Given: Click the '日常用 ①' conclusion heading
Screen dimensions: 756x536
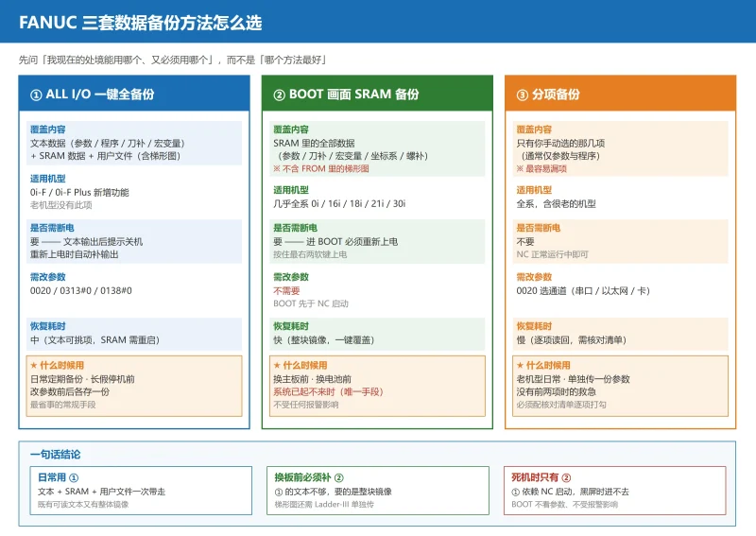Looking at the screenshot, I should point(58,477).
